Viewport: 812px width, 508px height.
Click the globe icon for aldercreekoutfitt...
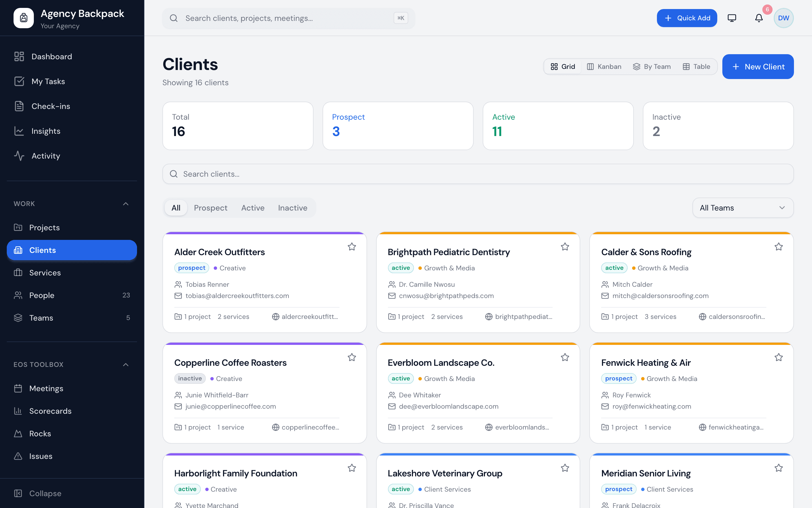point(275,316)
